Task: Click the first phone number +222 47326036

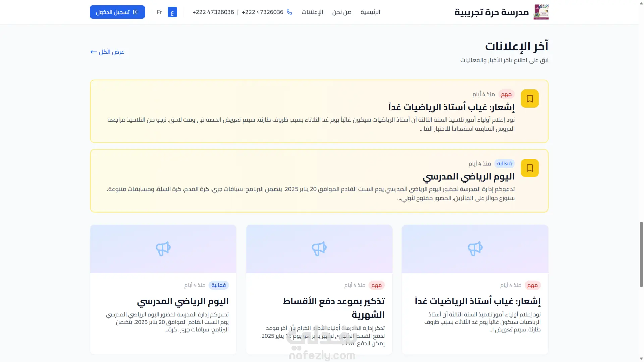Action: (x=262, y=12)
